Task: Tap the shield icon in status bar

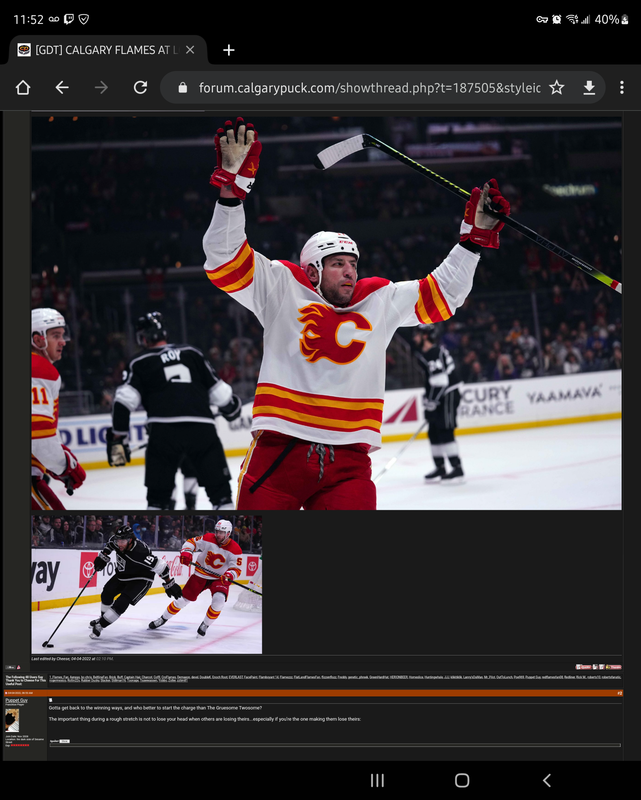Action: click(84, 19)
